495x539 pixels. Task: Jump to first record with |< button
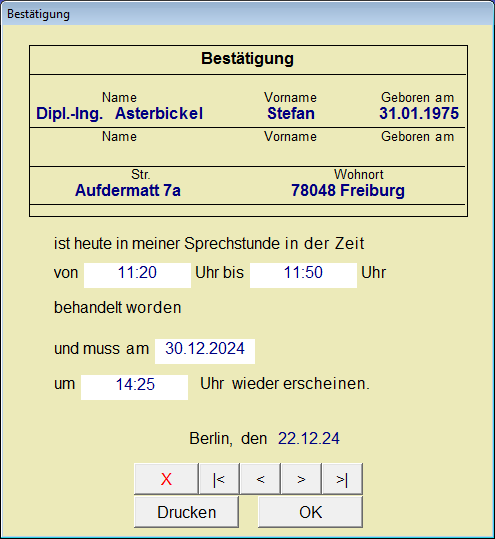coord(219,478)
